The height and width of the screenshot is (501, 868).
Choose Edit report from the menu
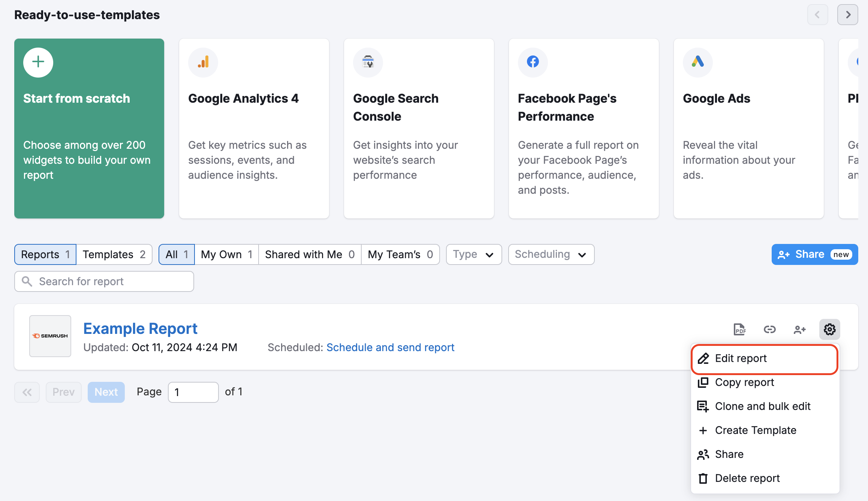[741, 358]
